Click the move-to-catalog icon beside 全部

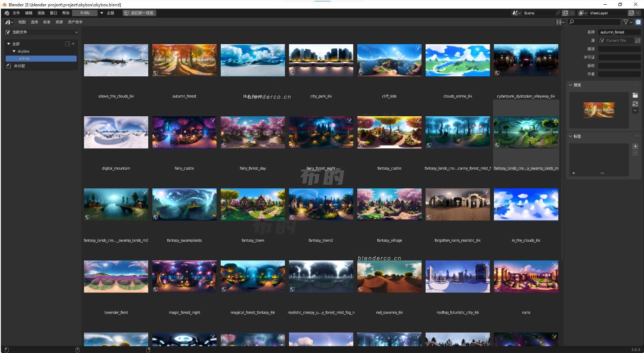click(67, 44)
